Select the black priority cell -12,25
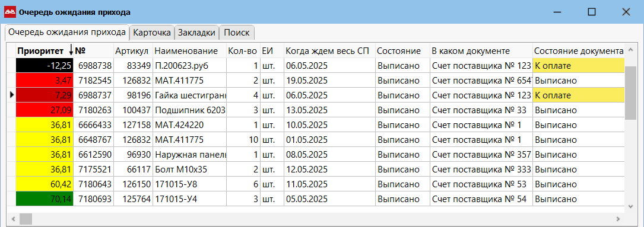Viewport: 644px width, 227px height. 45,66
